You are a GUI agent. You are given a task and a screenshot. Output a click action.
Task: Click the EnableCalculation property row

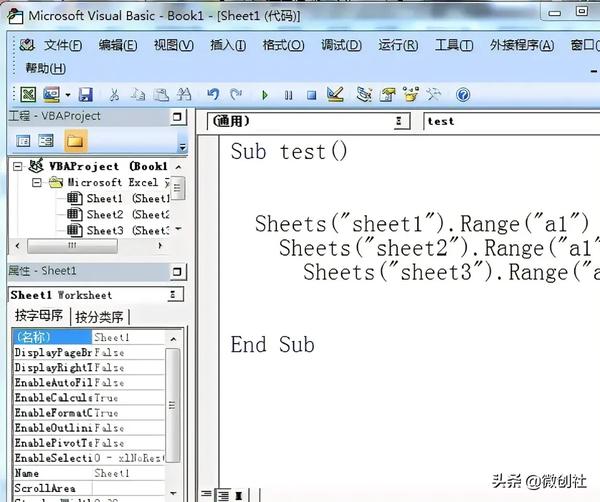89,398
